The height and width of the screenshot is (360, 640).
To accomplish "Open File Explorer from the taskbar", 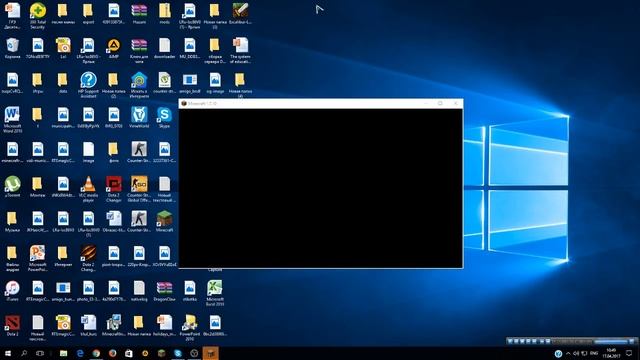I will coord(63,353).
